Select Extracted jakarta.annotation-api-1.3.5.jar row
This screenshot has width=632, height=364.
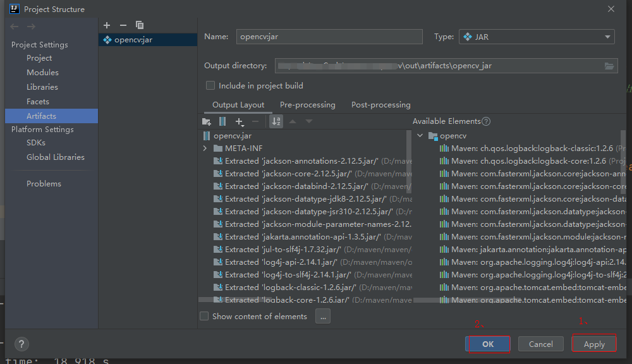(x=312, y=236)
